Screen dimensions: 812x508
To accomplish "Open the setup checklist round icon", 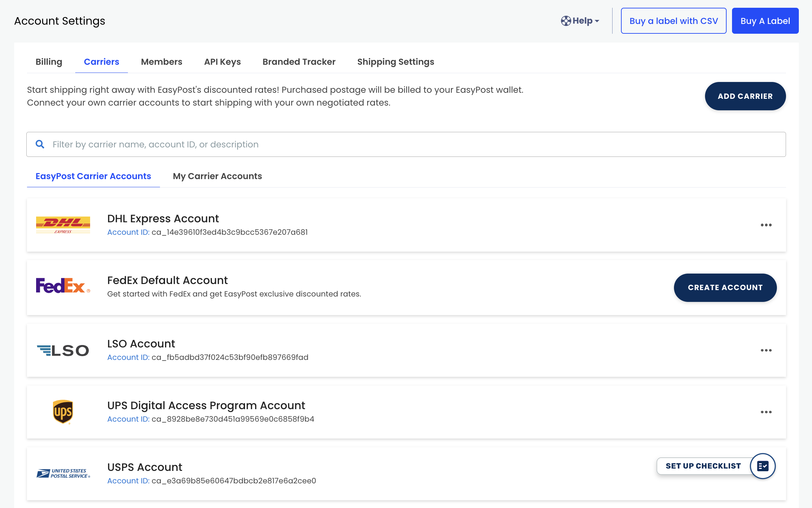I will click(762, 466).
